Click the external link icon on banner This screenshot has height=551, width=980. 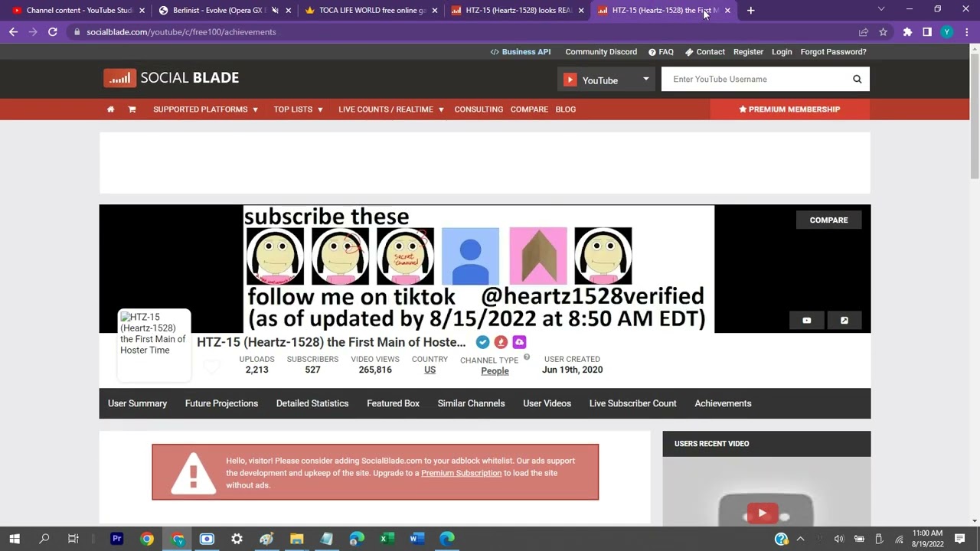pos(844,321)
